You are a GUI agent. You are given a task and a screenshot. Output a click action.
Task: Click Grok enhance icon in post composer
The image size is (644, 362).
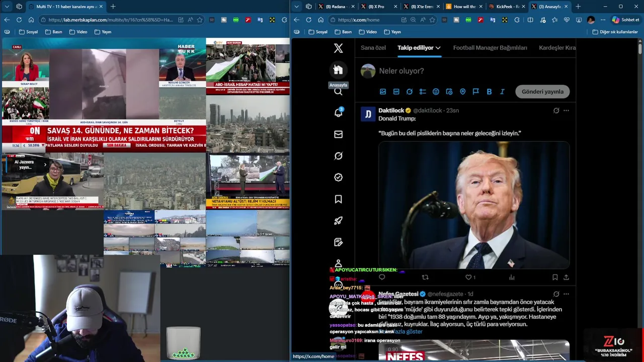coord(410,92)
